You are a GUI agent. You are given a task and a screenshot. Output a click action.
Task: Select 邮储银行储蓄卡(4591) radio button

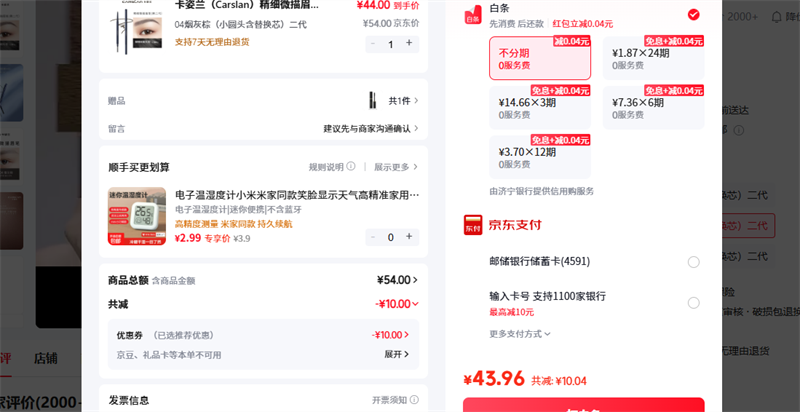[x=693, y=262]
